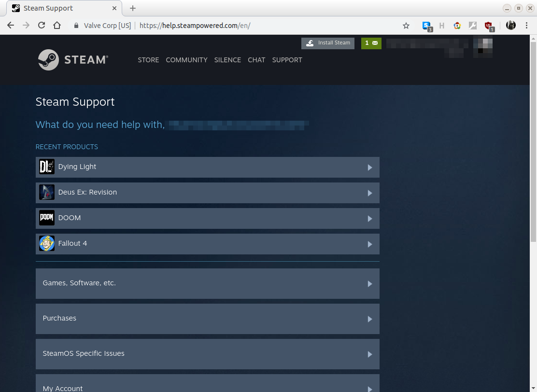Open SUPPORT in the top navigation
This screenshot has width=537, height=392.
(x=287, y=60)
